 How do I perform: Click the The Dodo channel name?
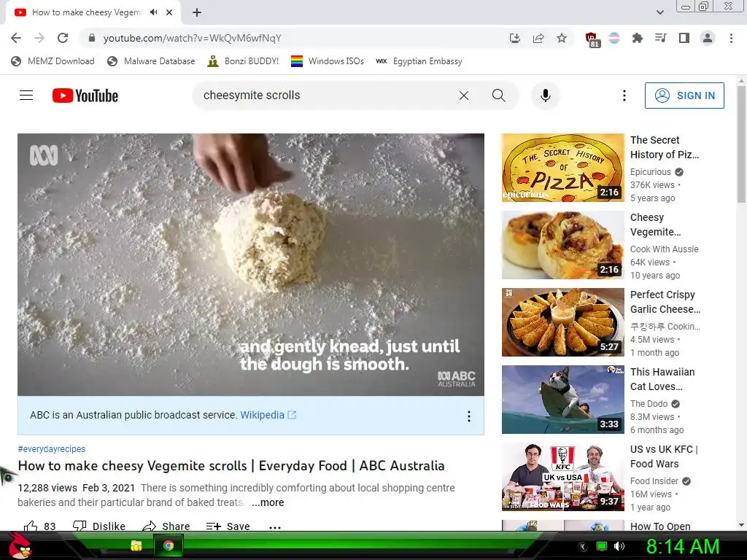click(x=649, y=404)
